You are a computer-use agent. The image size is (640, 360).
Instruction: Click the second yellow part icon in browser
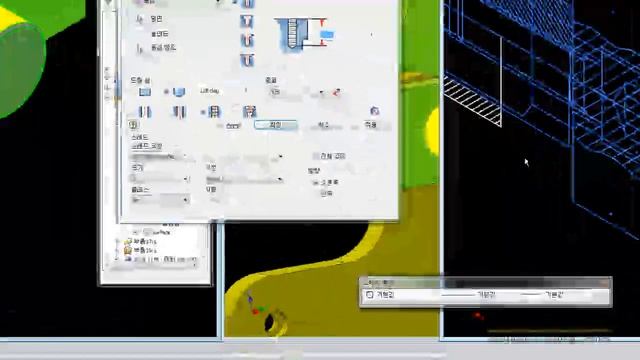128,250
